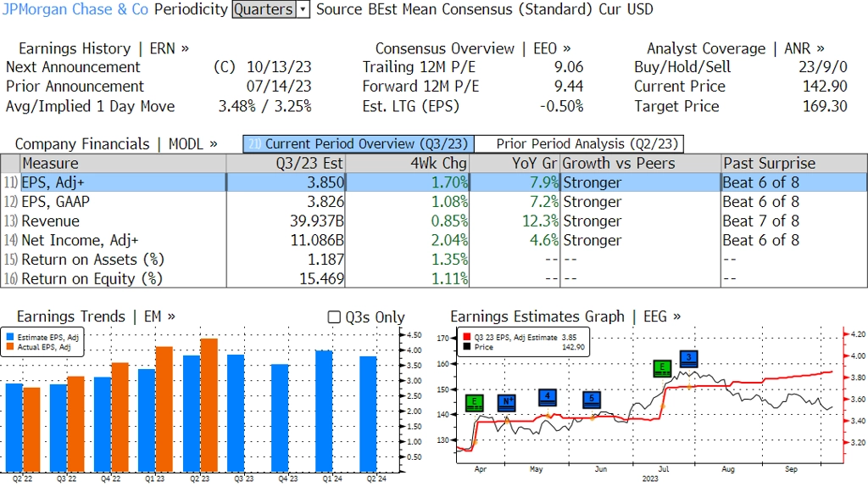Click the EPS, GAAP 4Wk Chg 1.08%
Image resolution: width=868 pixels, height=487 pixels.
pos(449,202)
